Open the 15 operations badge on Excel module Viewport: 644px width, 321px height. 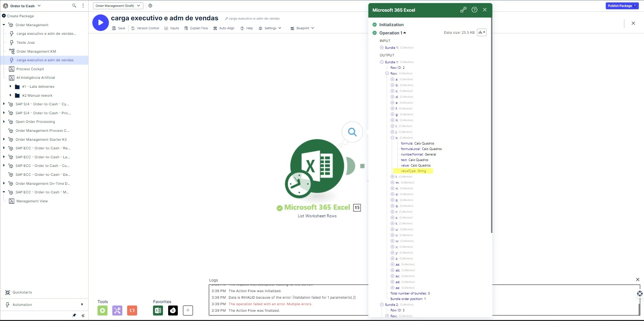coord(357,207)
